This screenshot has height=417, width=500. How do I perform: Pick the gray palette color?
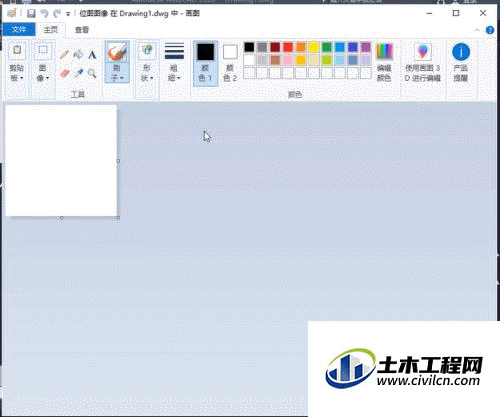262,47
